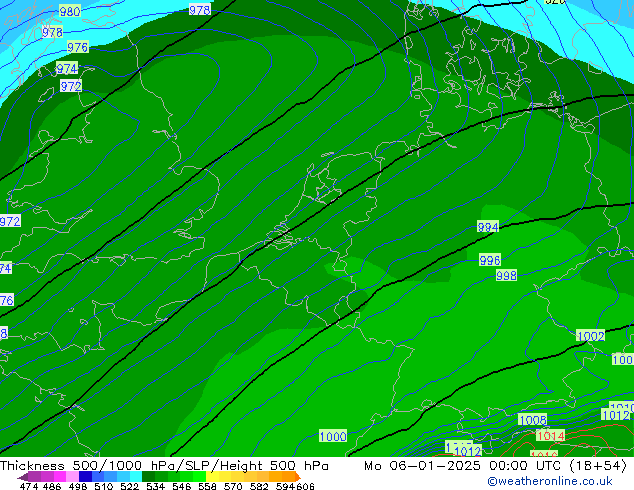
Task: Click the darkest green legend swatch
Action: click(148, 477)
